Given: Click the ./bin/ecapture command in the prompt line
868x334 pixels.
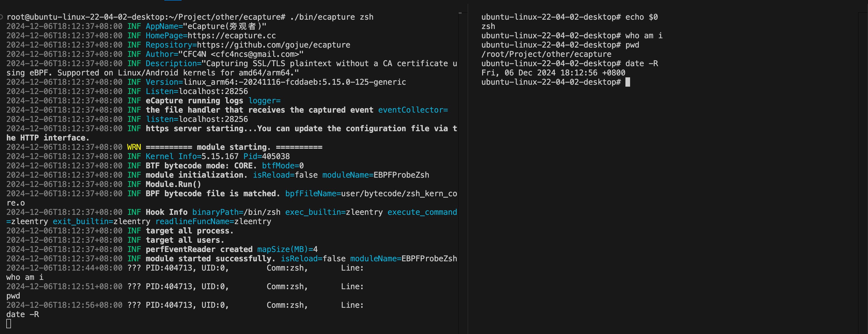Looking at the screenshot, I should click(x=322, y=17).
